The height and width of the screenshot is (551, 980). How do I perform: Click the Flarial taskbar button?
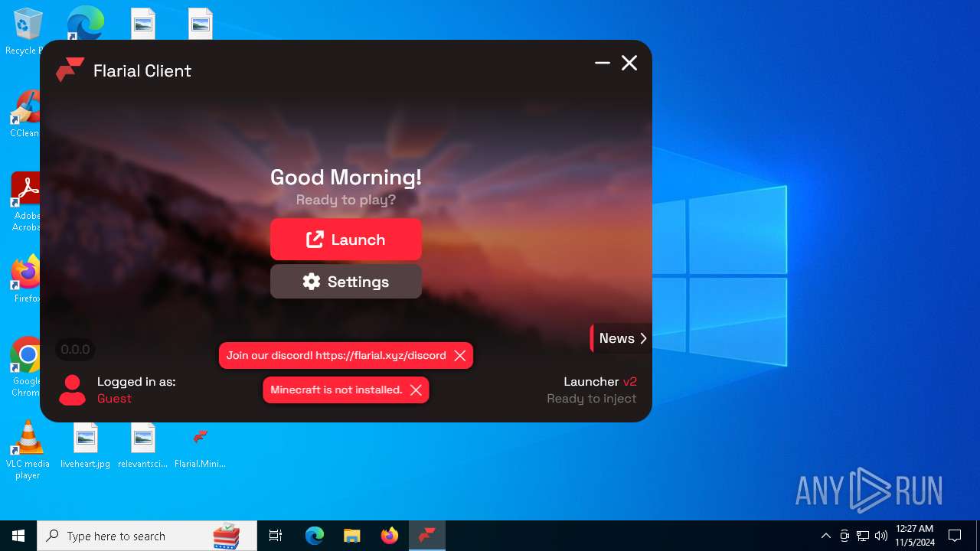coord(426,536)
